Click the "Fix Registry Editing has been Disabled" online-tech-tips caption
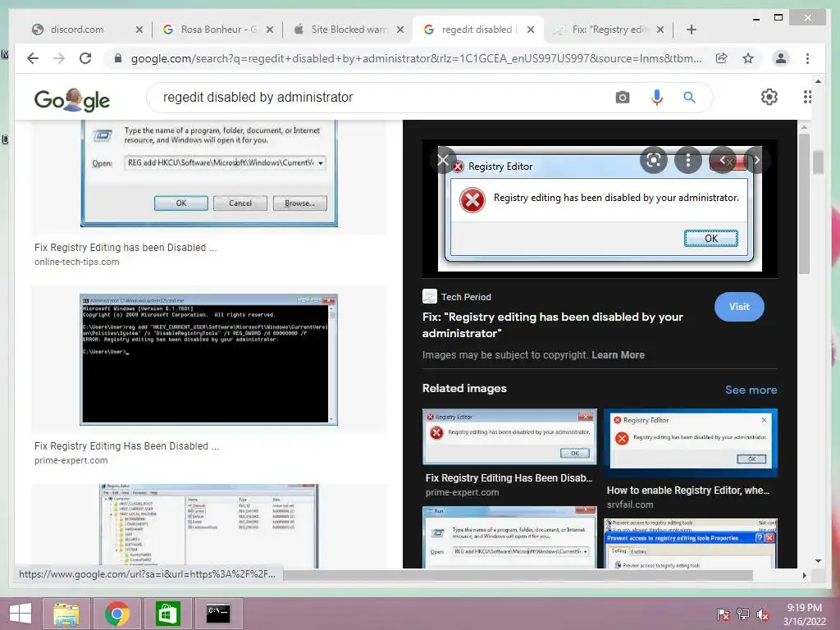The image size is (840, 630). 126,248
